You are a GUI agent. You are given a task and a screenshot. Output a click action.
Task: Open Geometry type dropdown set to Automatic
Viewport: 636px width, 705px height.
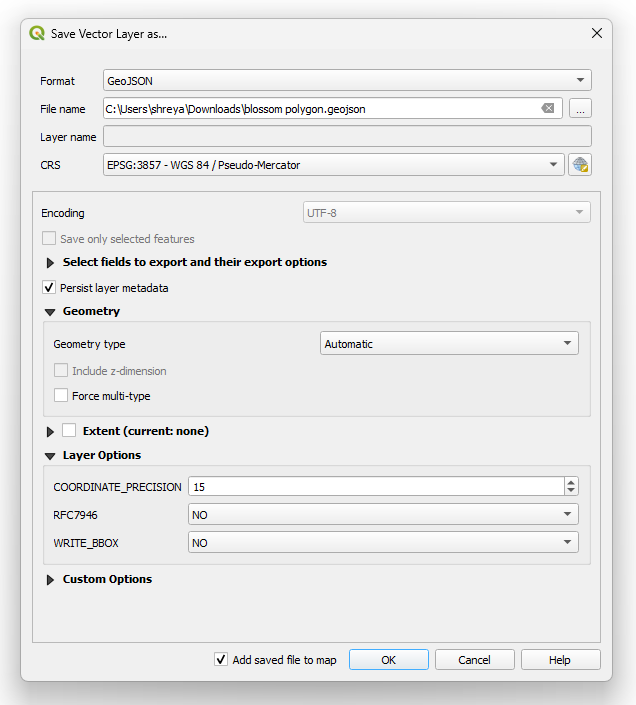coord(449,344)
